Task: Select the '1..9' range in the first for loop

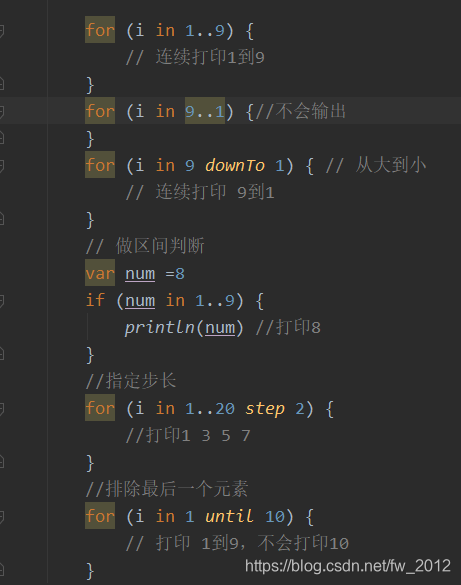Action: [205, 30]
